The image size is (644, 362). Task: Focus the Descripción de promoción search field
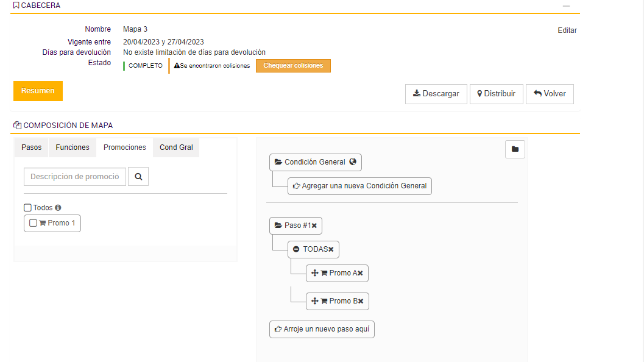(x=75, y=177)
